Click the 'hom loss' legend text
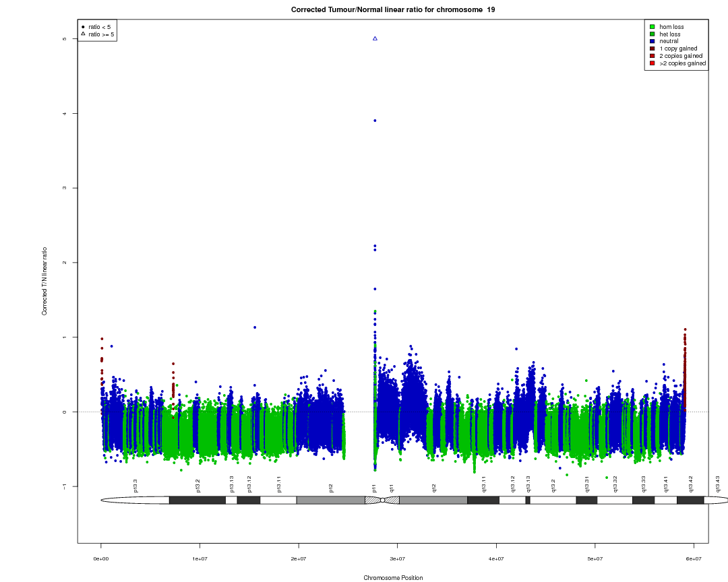The height and width of the screenshot is (582, 728). point(671,27)
